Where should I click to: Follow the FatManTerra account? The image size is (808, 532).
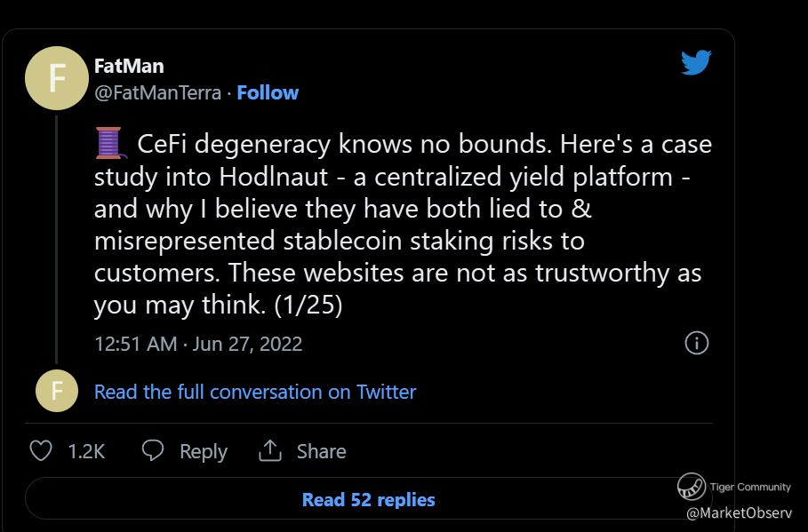(268, 92)
